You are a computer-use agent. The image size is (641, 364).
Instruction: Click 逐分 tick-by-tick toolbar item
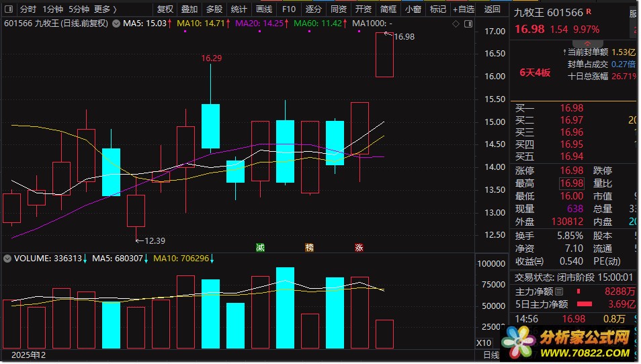314,9
